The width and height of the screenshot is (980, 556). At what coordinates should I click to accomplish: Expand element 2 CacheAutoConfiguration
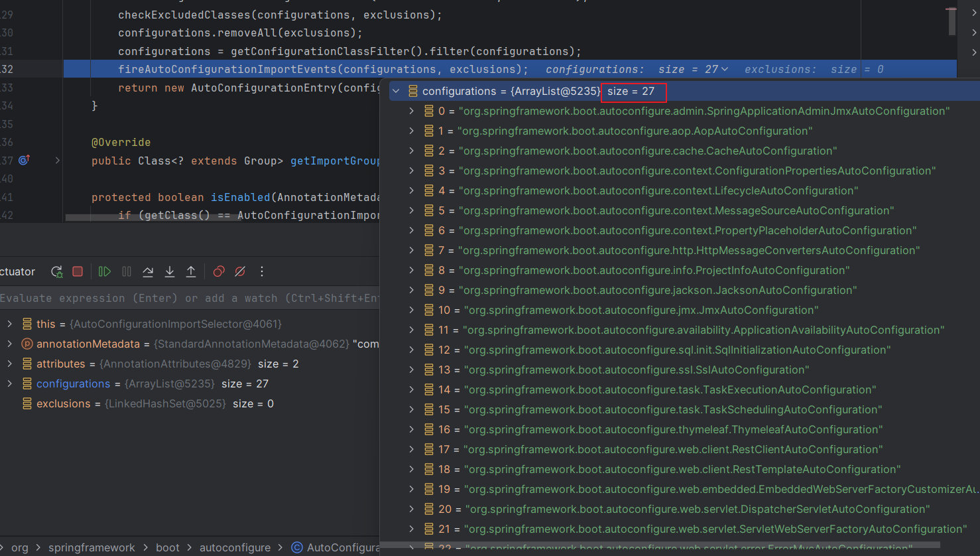412,151
